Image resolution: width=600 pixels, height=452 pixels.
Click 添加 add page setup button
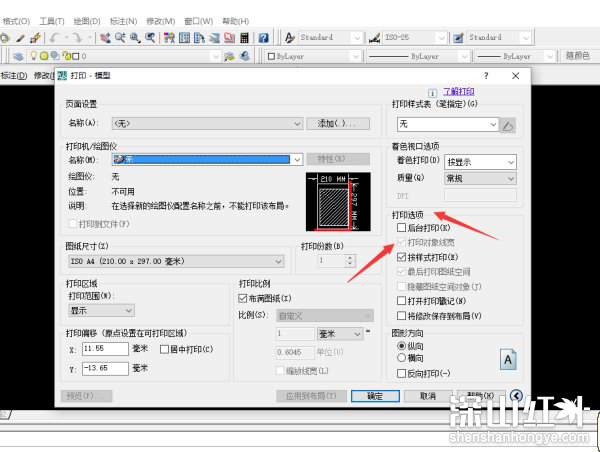338,124
